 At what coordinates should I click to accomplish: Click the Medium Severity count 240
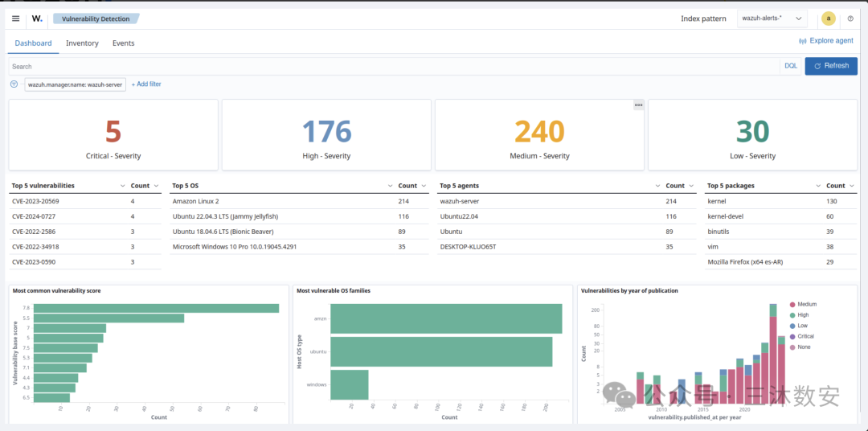coord(540,132)
